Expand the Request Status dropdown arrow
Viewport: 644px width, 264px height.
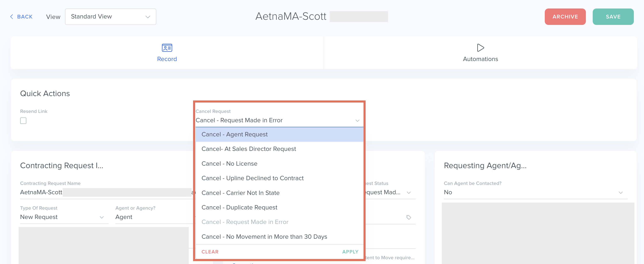[x=409, y=193]
